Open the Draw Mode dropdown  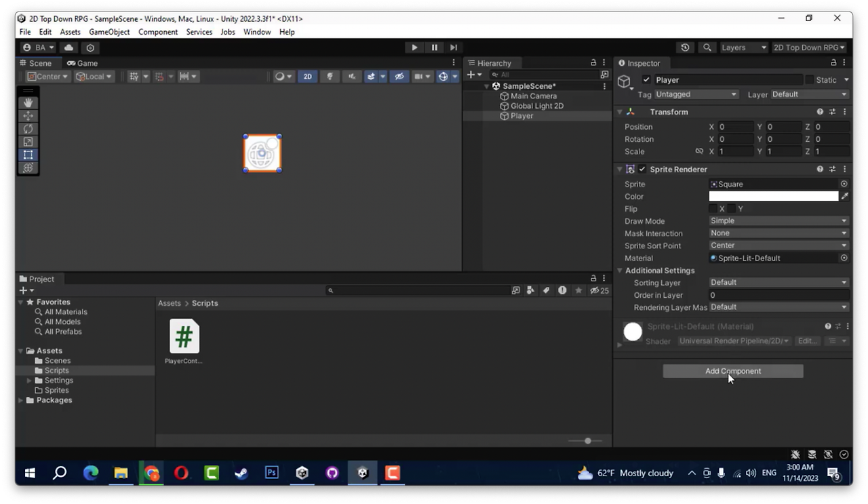point(778,220)
